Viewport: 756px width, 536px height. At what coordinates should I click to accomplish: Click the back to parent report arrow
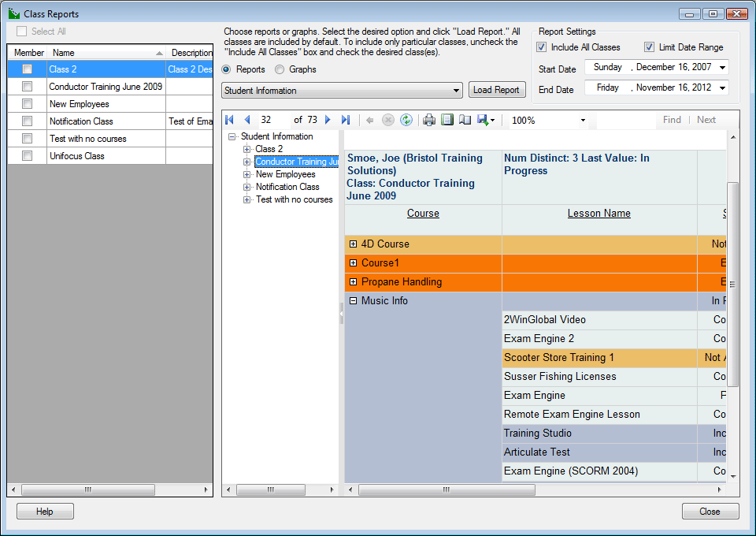[x=370, y=120]
